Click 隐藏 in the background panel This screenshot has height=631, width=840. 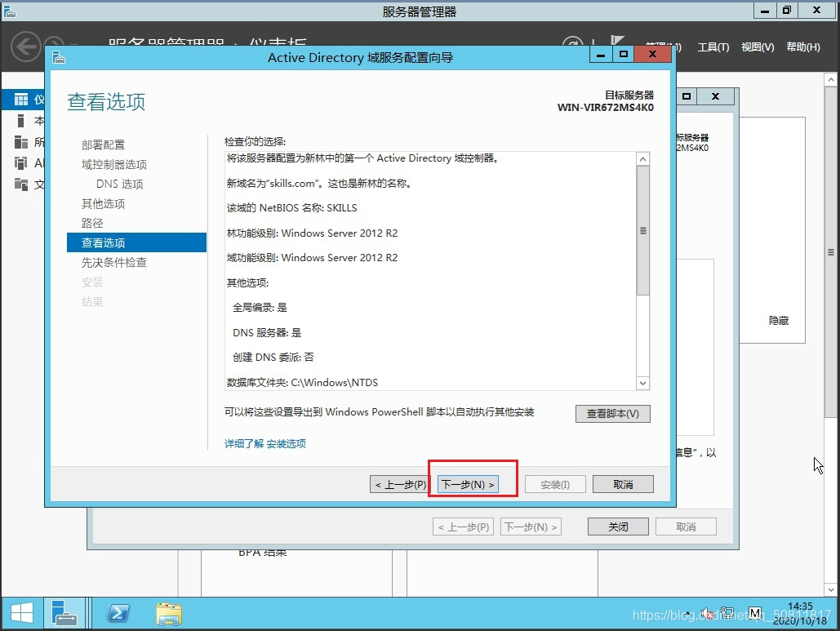coord(779,320)
